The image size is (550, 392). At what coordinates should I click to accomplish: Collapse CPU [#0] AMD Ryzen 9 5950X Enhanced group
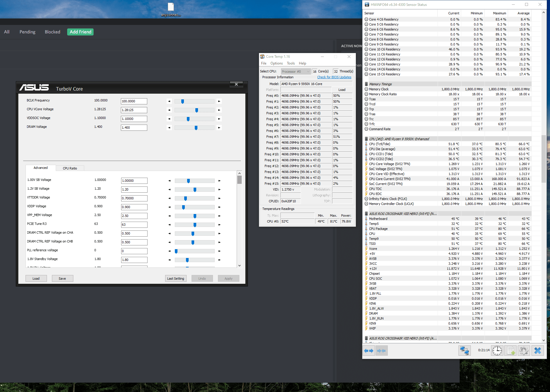[366, 139]
